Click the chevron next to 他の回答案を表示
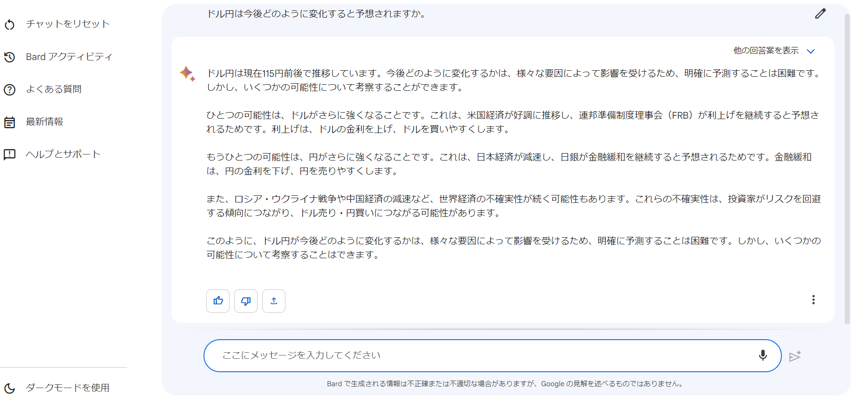The width and height of the screenshot is (868, 402). [x=811, y=51]
